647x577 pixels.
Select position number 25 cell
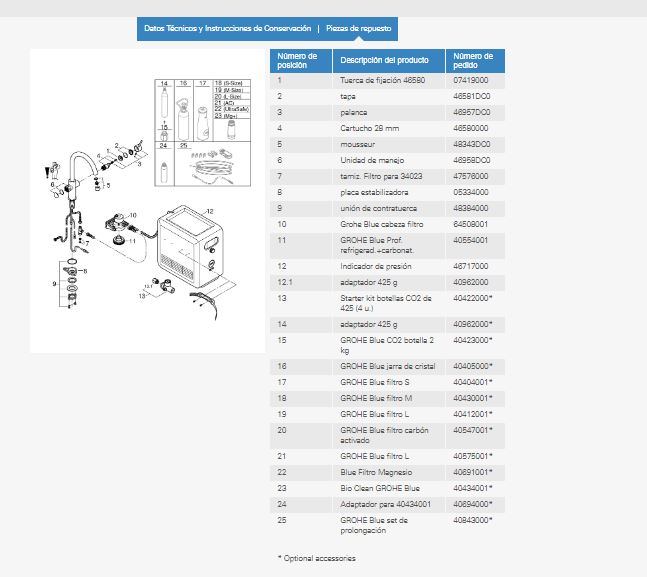301,525
